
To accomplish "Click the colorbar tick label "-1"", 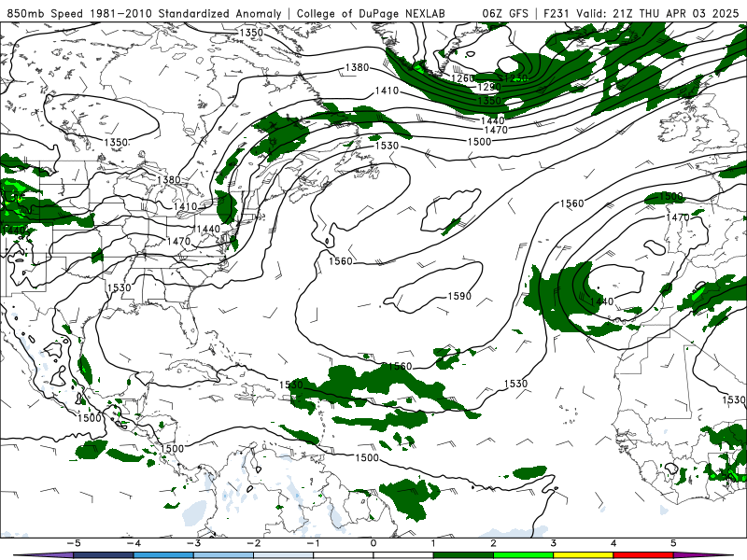I will (313, 543).
